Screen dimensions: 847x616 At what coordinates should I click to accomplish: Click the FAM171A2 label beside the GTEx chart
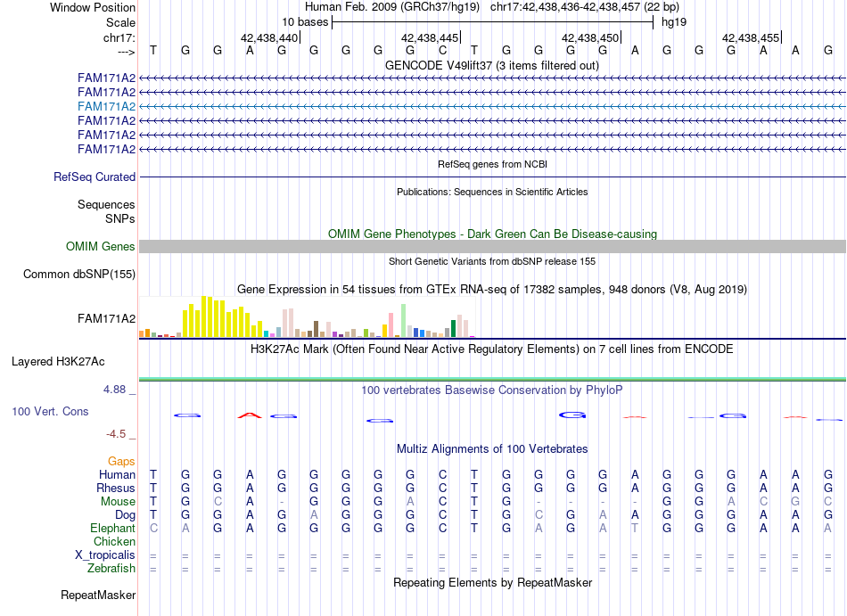(106, 318)
